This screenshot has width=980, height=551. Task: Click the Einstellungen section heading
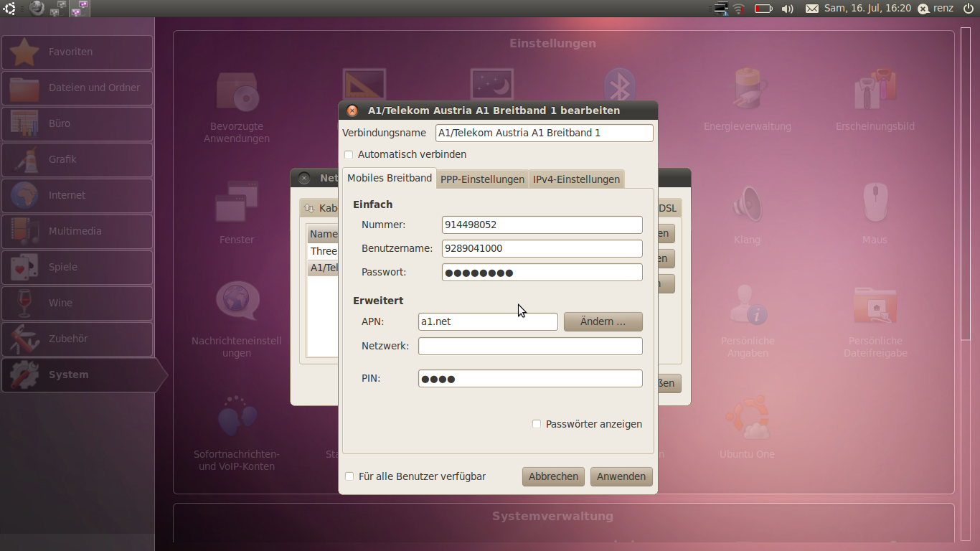[552, 43]
